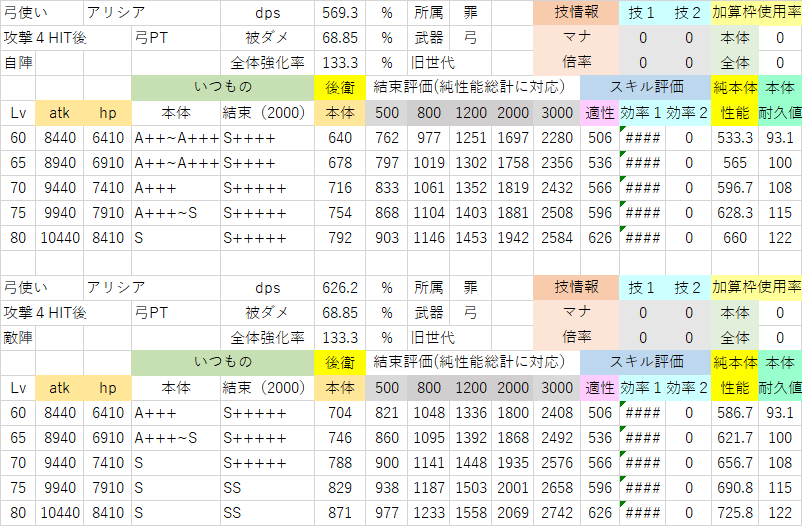Viewport: 802px width, 526px height.
Task: Select the cell reading 2001
Action: point(513,488)
